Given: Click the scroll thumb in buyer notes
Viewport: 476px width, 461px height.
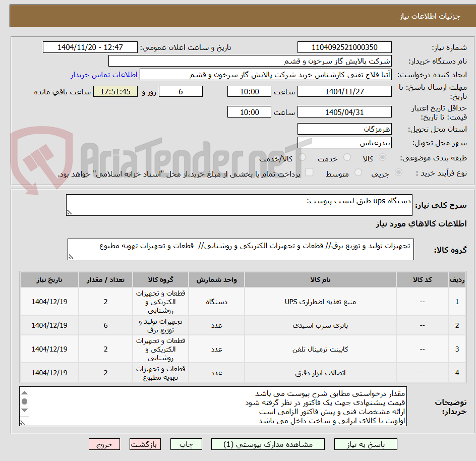Looking at the screenshot, I should (25, 401).
